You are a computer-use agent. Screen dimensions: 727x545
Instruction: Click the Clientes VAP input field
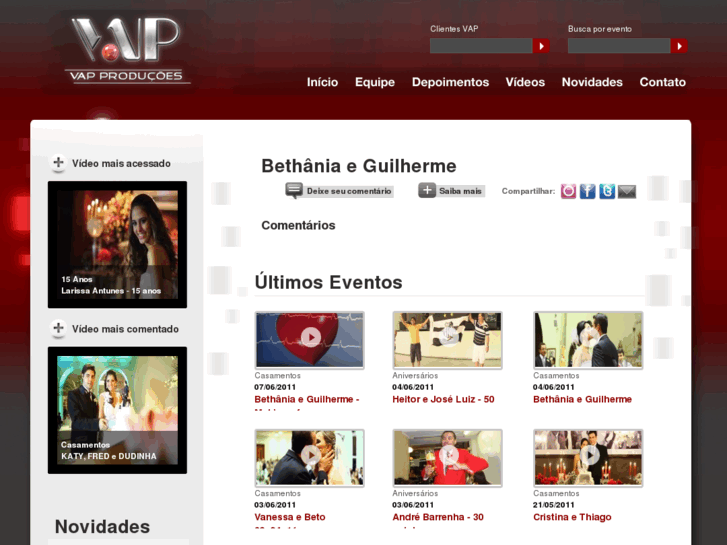coord(481,46)
